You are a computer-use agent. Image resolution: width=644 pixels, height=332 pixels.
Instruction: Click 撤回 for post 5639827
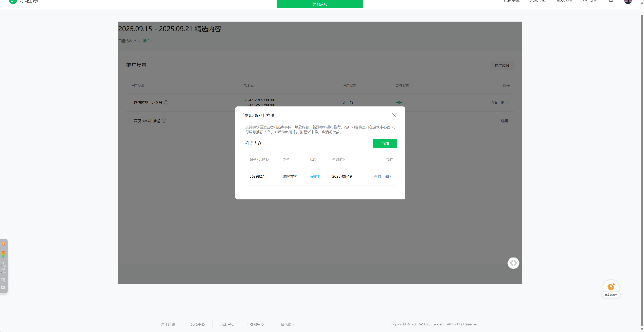[388, 177]
